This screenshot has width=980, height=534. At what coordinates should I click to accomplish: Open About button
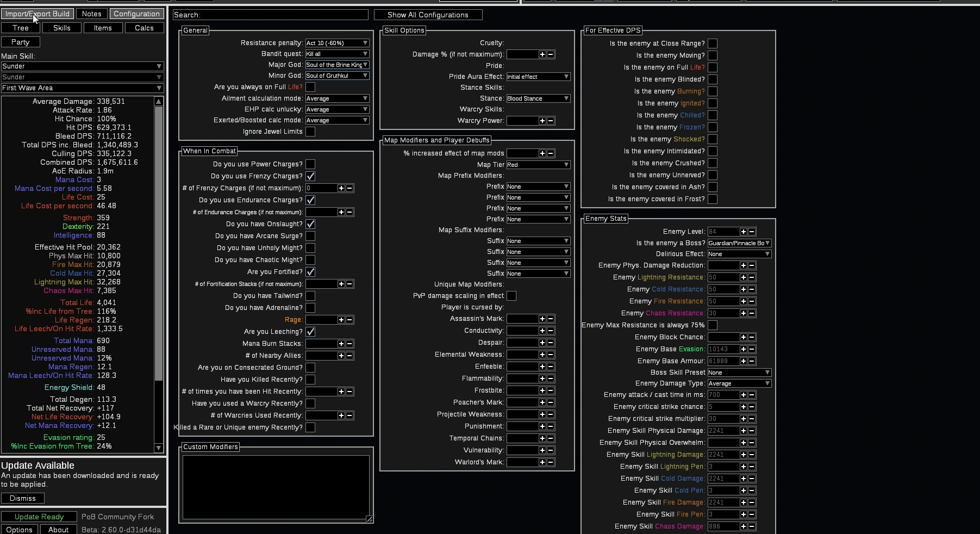click(x=59, y=530)
